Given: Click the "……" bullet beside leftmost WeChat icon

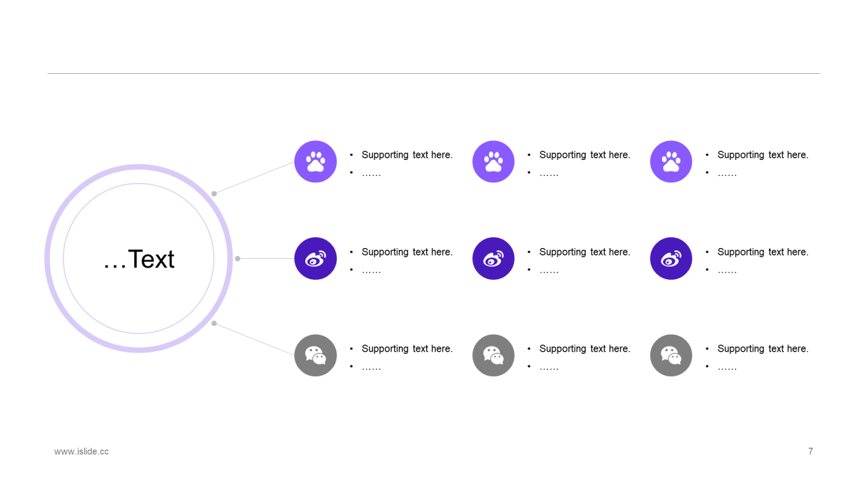Looking at the screenshot, I should [371, 367].
